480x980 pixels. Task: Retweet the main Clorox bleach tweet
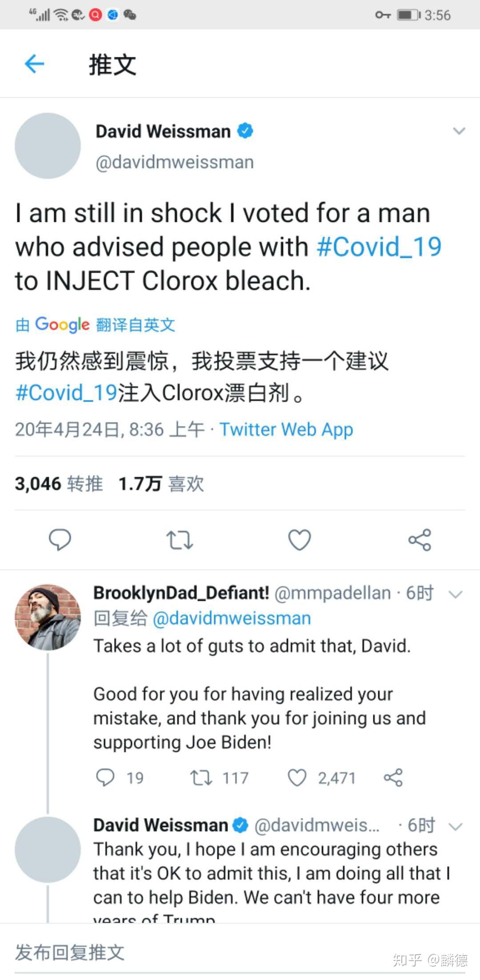180,540
